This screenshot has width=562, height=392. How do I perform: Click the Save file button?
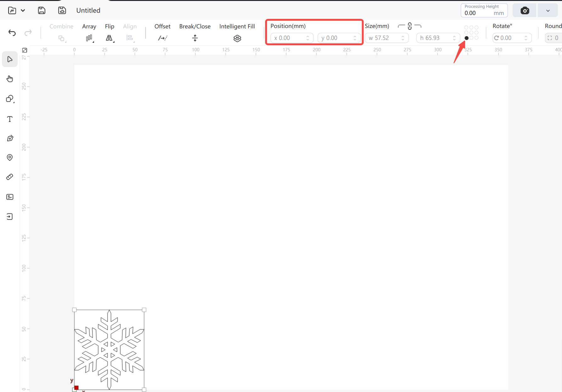[x=42, y=10]
